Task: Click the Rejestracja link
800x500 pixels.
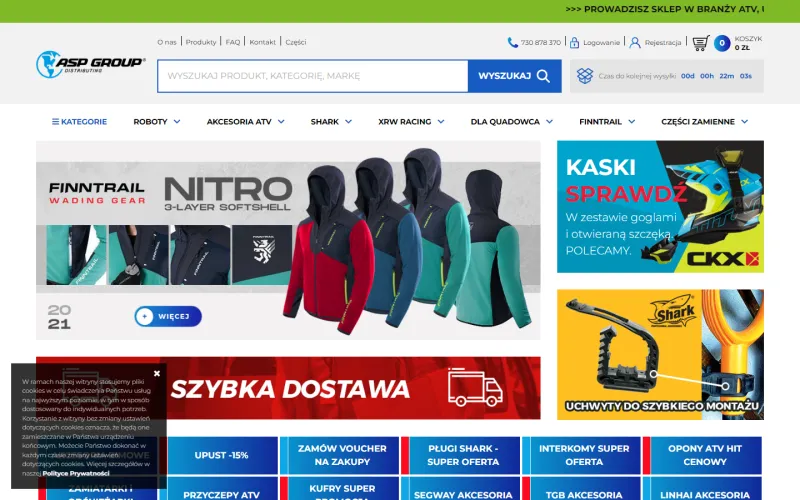Action: (x=663, y=43)
